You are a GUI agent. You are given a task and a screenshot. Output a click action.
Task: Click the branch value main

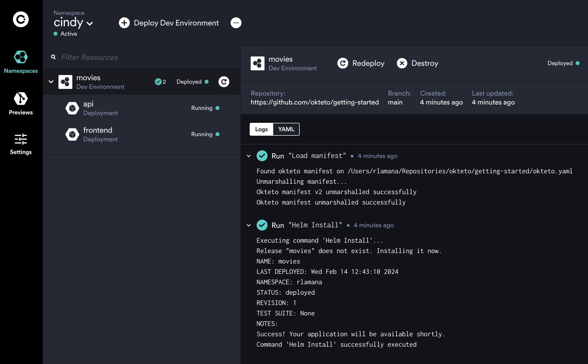point(395,102)
